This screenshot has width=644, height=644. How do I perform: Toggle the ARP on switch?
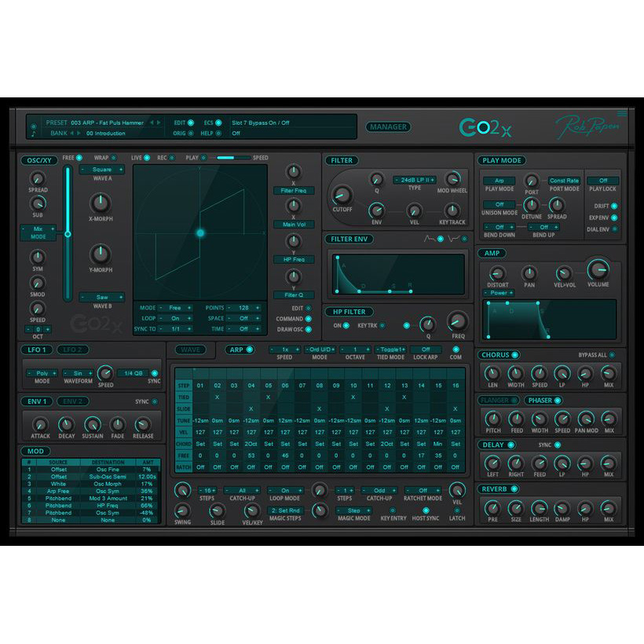click(x=249, y=350)
